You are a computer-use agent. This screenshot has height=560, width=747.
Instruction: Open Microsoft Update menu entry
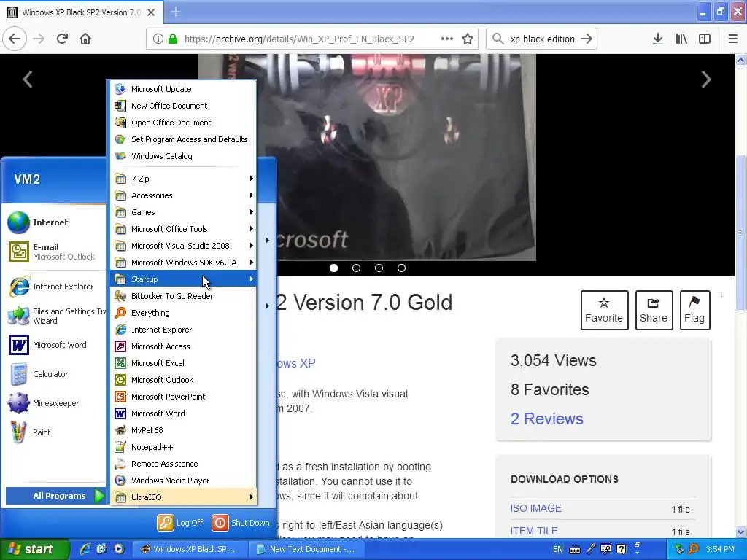[x=183, y=89]
